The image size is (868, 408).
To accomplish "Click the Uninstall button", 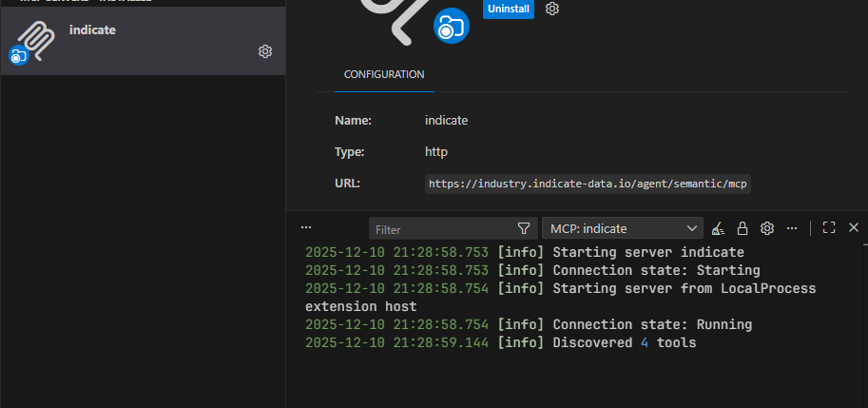I will click(509, 9).
